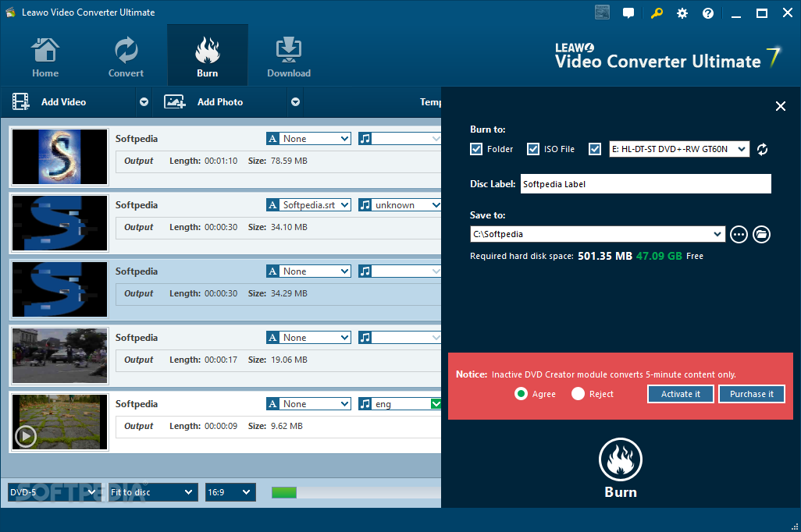Open the unknown audio track dropdown

pos(406,204)
